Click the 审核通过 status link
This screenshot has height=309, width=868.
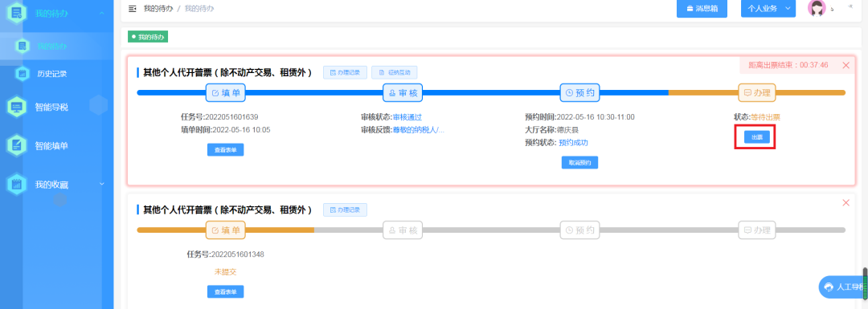407,117
